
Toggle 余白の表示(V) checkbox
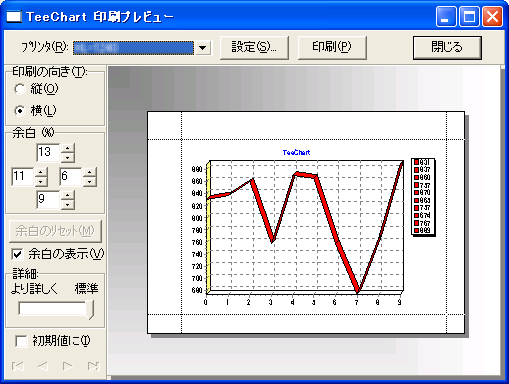coord(57,254)
